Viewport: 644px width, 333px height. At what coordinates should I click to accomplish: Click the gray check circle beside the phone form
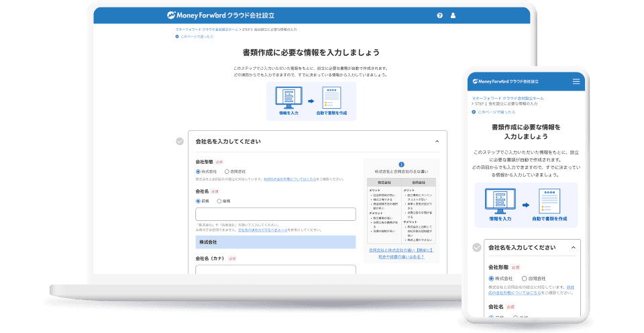pyautogui.click(x=477, y=248)
